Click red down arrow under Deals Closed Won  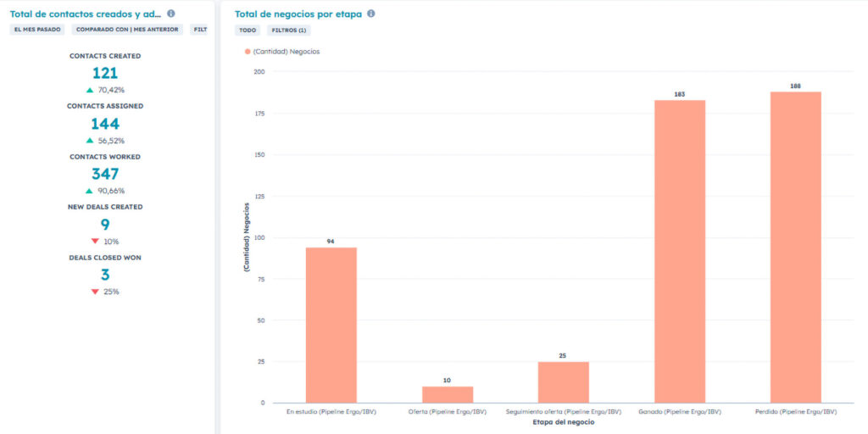[95, 292]
